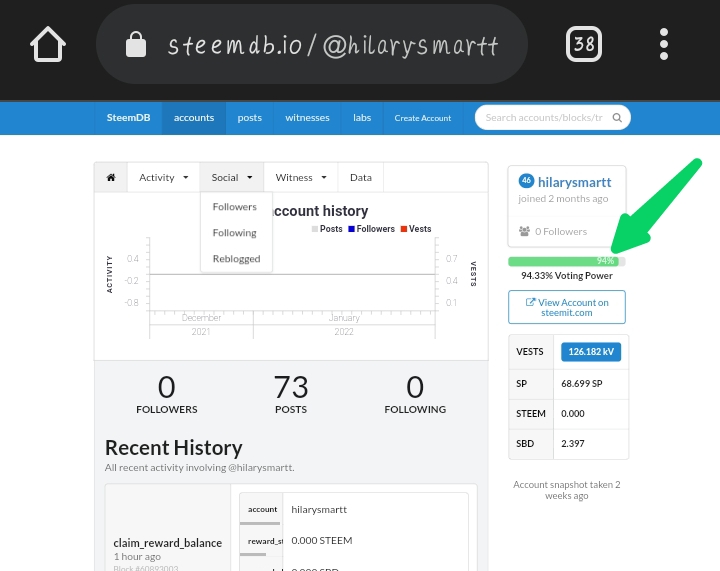Image resolution: width=720 pixels, height=571 pixels.
Task: Collapse the Social dropdown
Action: [231, 178]
